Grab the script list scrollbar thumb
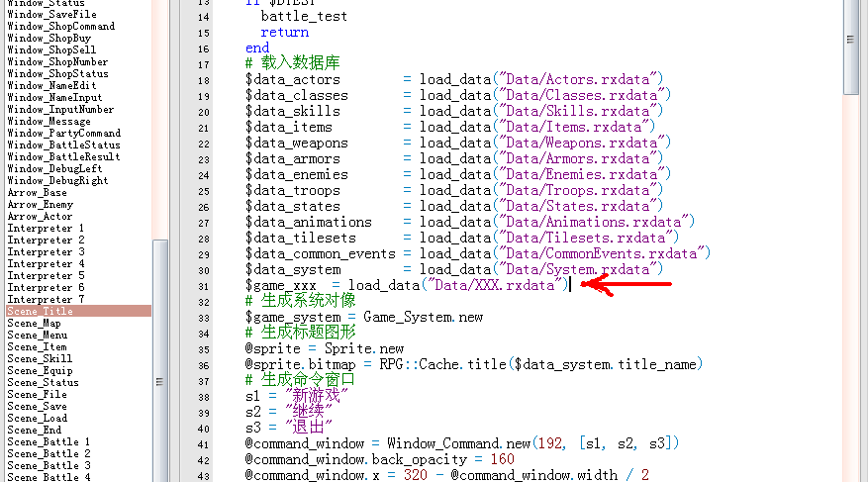Screen dimensions: 868x482 click(160, 360)
